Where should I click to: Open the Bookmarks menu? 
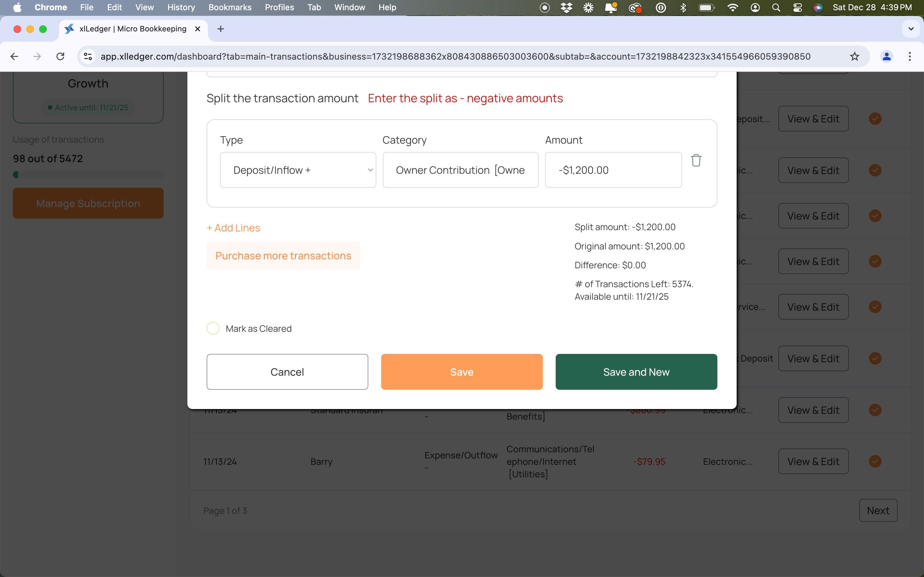click(x=230, y=8)
